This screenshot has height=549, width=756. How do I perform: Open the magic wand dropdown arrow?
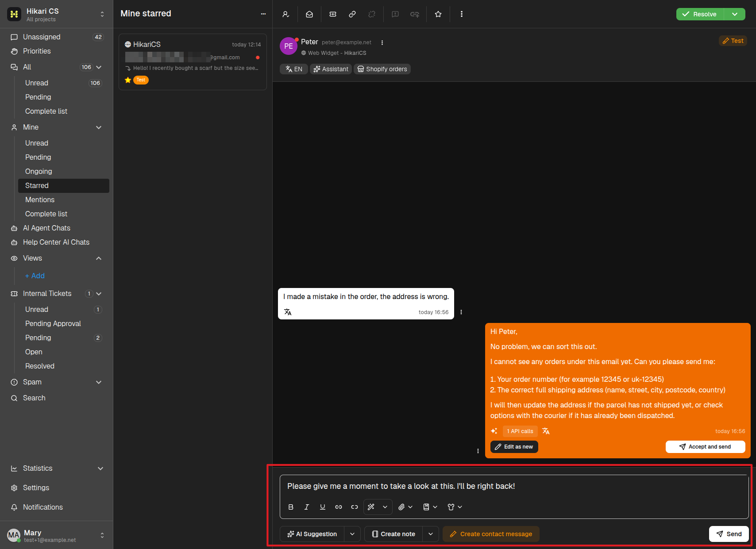pos(385,507)
